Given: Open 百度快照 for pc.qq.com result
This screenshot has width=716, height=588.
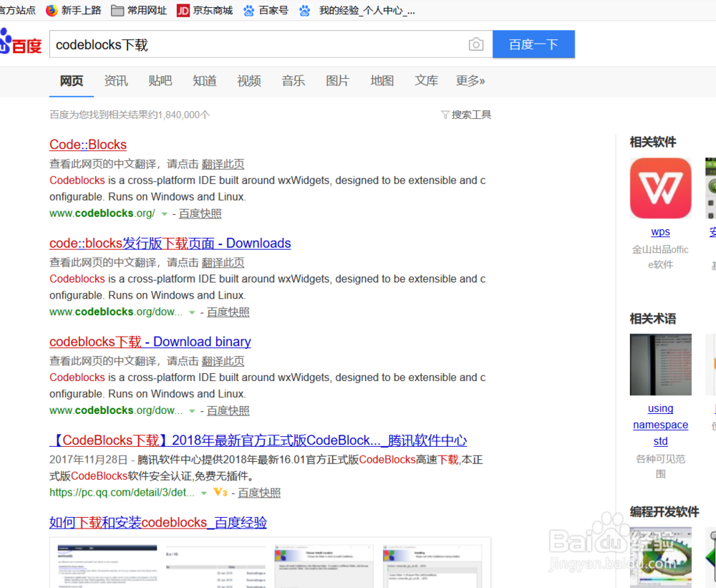Looking at the screenshot, I should pos(259,493).
